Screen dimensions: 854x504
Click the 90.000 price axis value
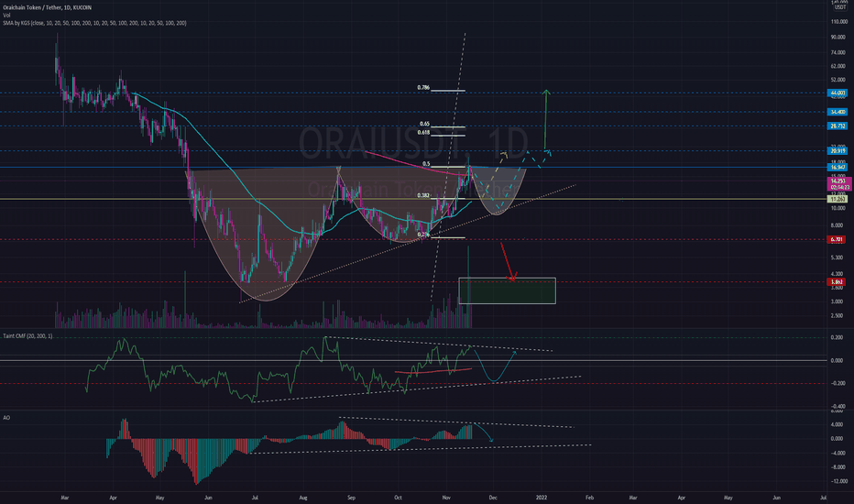(x=838, y=37)
